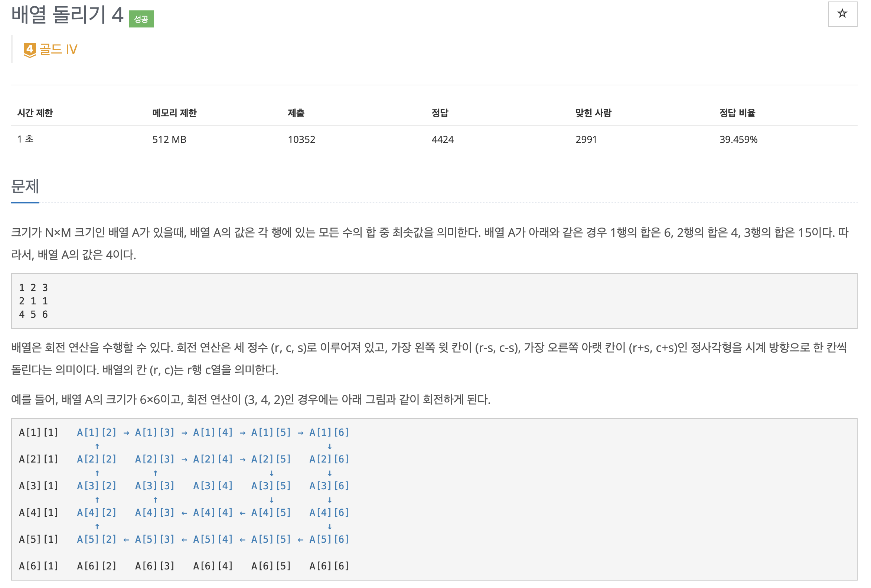This screenshot has height=588, width=871.
Task: Click the 문제 section heading
Action: pos(25,186)
